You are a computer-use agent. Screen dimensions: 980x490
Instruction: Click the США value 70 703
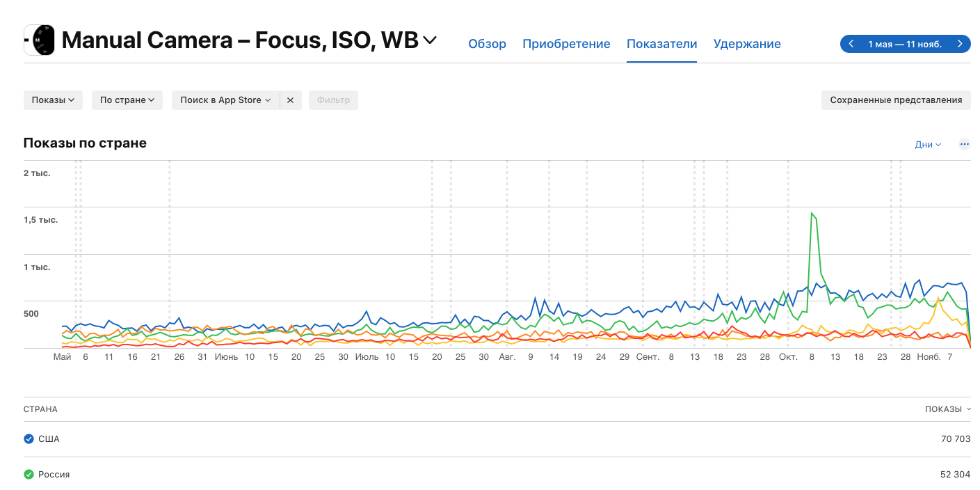tap(955, 438)
